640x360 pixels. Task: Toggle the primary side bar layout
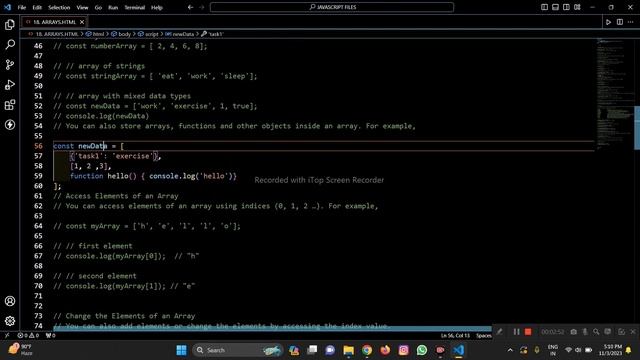544,7
